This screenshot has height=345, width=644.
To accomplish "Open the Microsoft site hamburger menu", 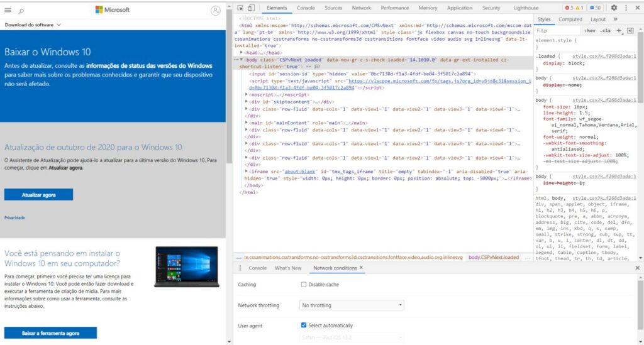I will [8, 10].
